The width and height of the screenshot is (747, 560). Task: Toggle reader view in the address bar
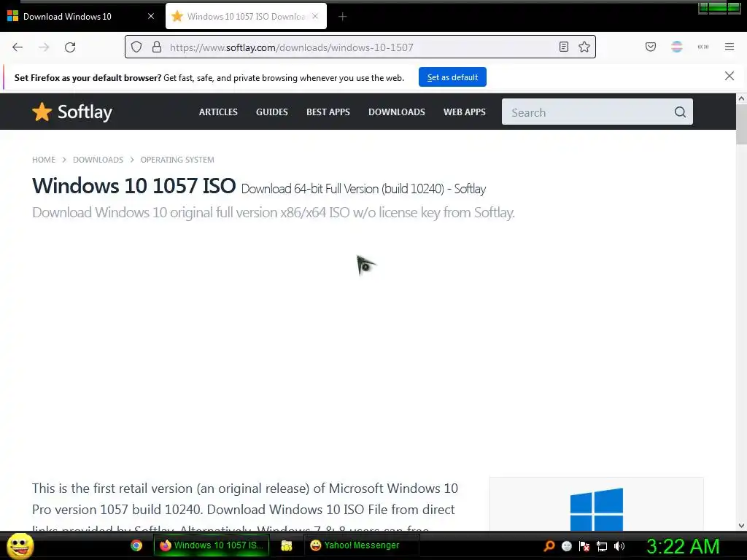tap(564, 47)
